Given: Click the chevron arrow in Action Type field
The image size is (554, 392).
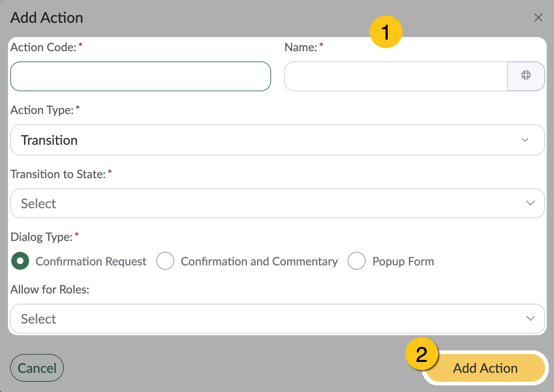Looking at the screenshot, I should 525,140.
